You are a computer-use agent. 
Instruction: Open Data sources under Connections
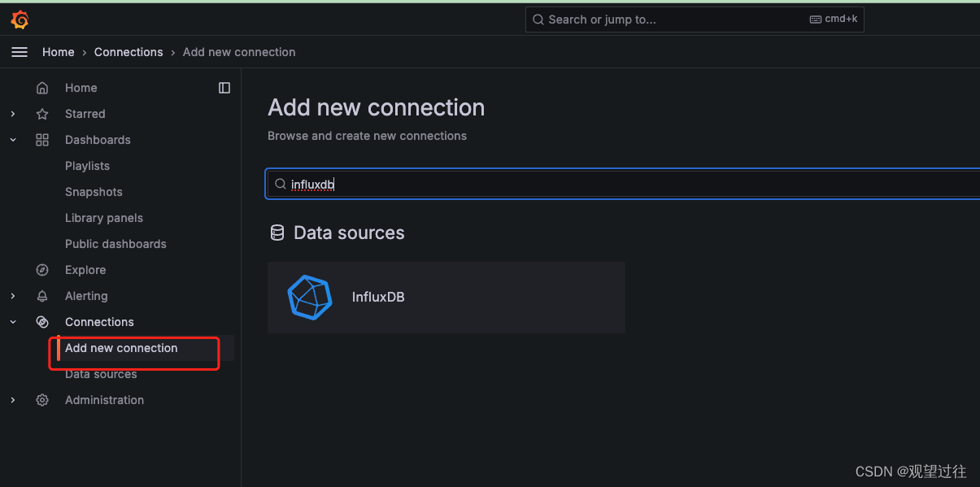point(101,374)
